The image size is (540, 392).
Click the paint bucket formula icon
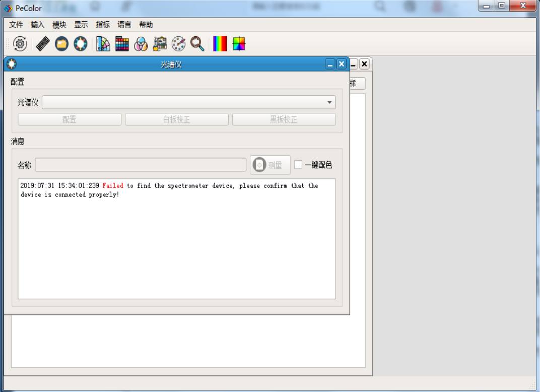coord(160,44)
